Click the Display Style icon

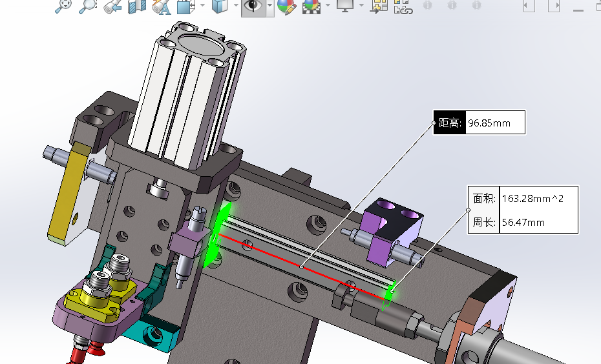[220, 6]
